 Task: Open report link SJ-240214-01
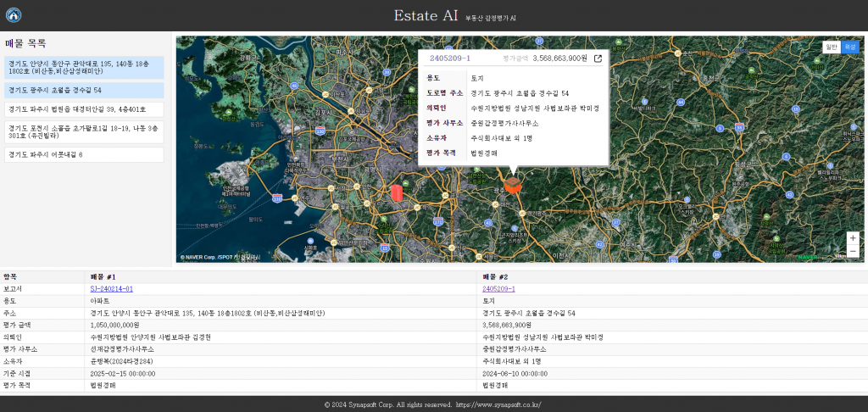[111, 289]
